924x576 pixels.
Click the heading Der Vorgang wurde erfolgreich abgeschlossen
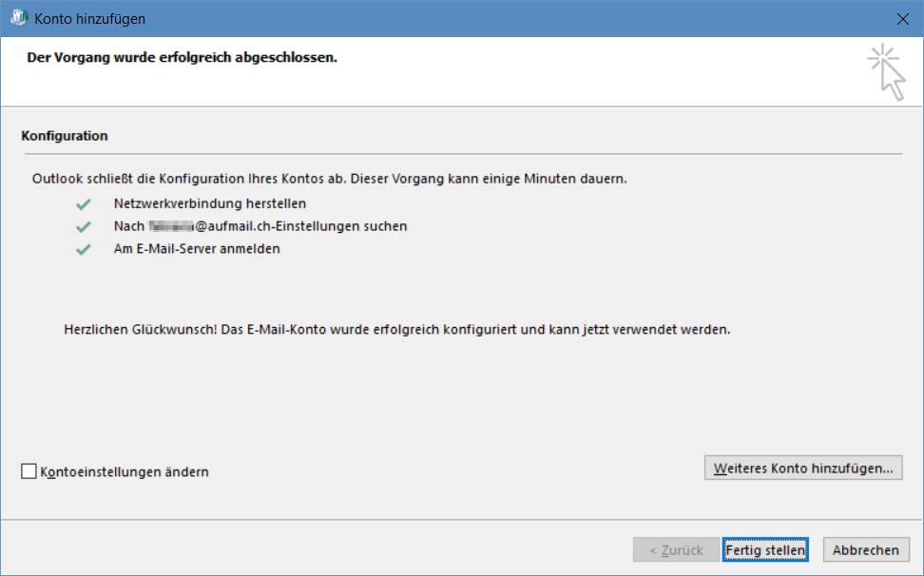[x=183, y=58]
